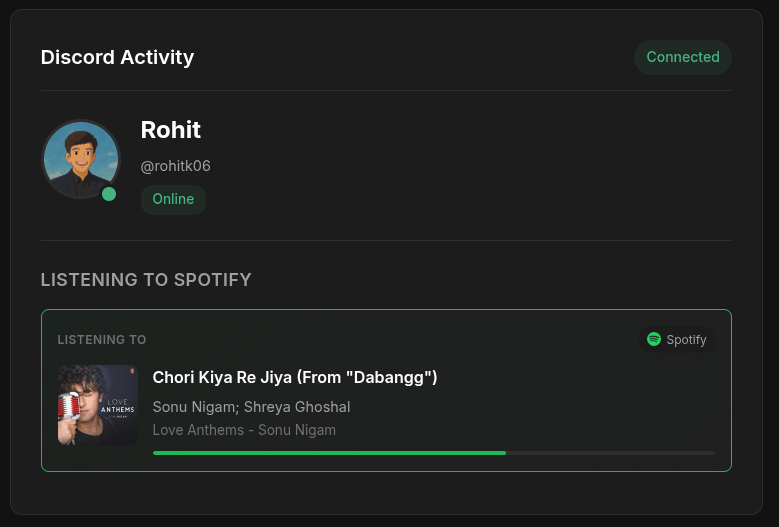The height and width of the screenshot is (527, 779).
Task: Select the Rohit display name
Action: (x=171, y=130)
